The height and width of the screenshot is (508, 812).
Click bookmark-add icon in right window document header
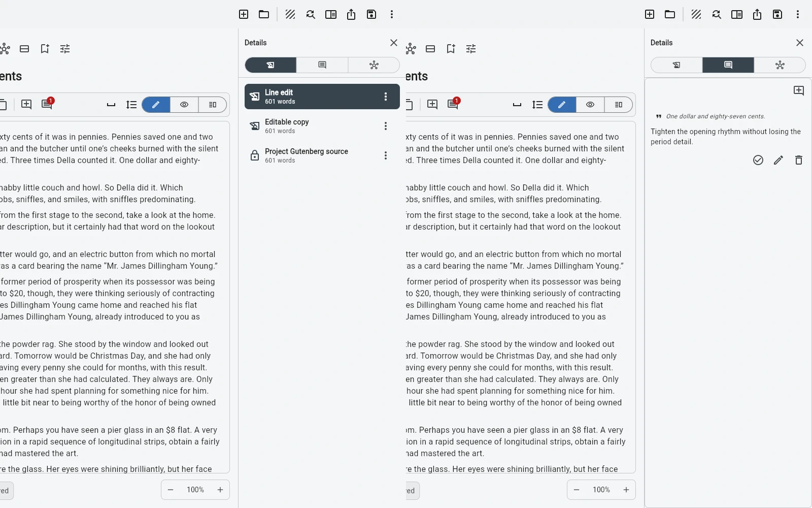451,49
